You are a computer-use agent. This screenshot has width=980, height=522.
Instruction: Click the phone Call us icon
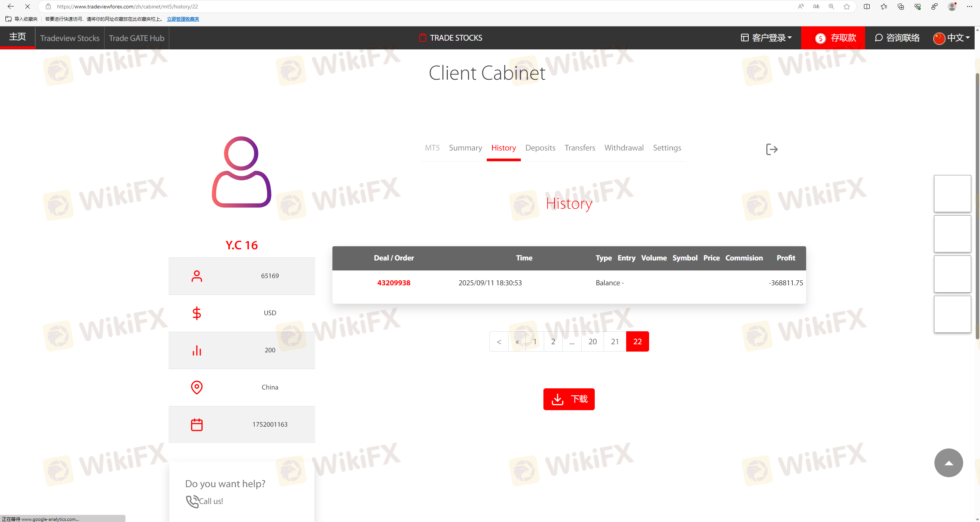click(x=192, y=501)
